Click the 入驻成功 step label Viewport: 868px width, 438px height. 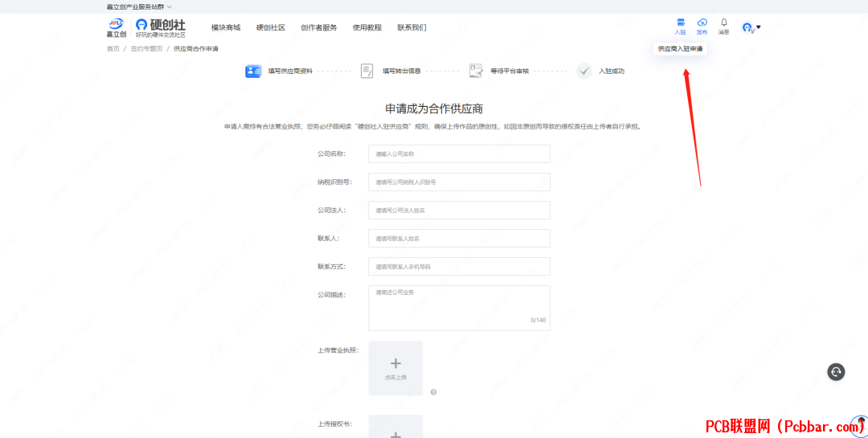coord(612,72)
